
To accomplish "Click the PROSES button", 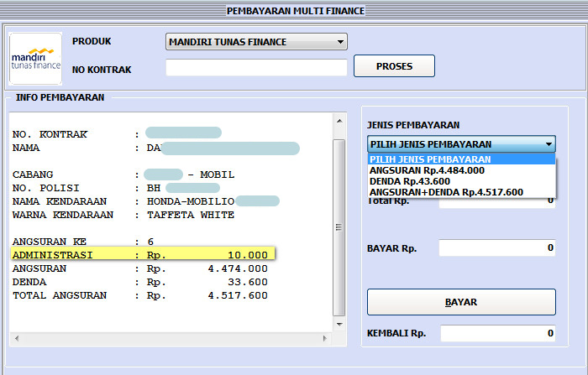I will coord(394,66).
